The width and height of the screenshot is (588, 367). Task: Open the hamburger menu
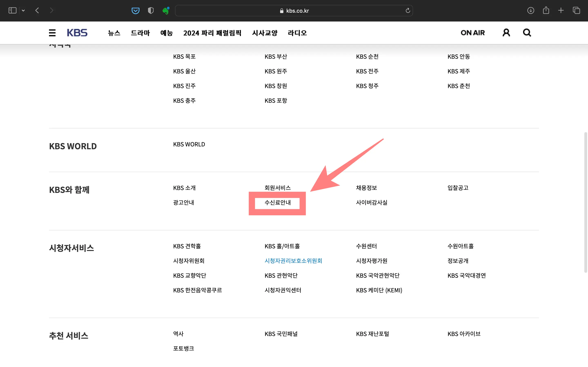click(x=52, y=33)
